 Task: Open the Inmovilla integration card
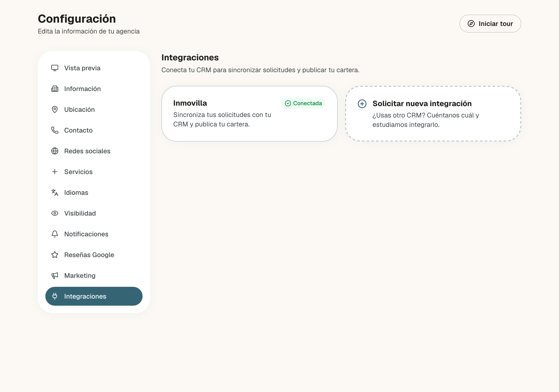click(249, 114)
